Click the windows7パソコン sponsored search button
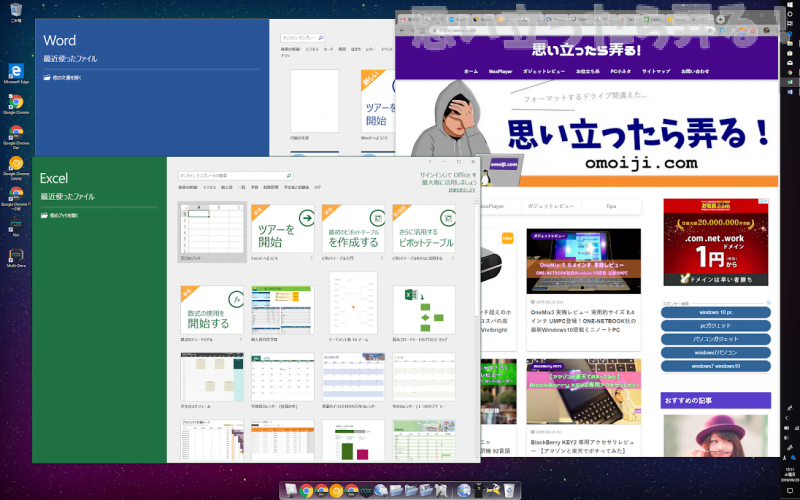800x500 pixels. pos(715,353)
